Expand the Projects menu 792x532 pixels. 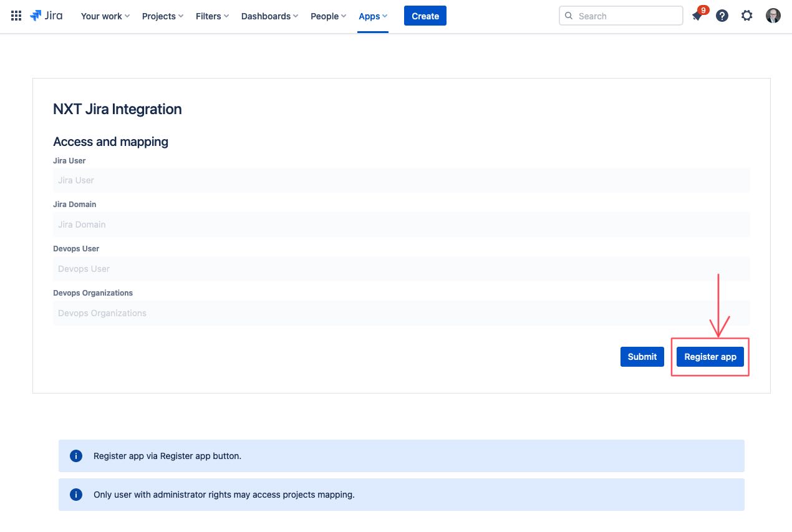[162, 16]
